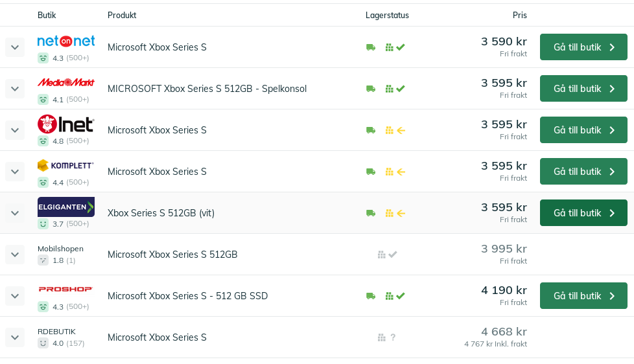
Task: Expand the MediaMarkt offer row
Action: [x=15, y=89]
